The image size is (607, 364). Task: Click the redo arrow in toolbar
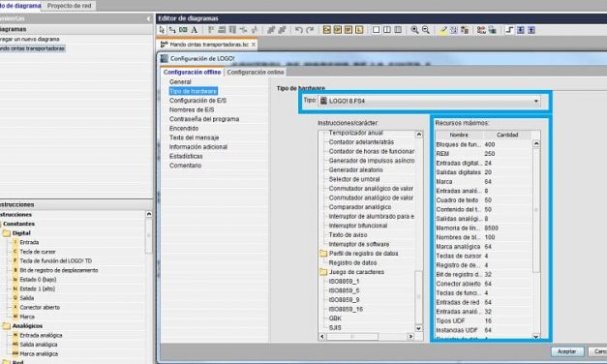tap(310, 30)
